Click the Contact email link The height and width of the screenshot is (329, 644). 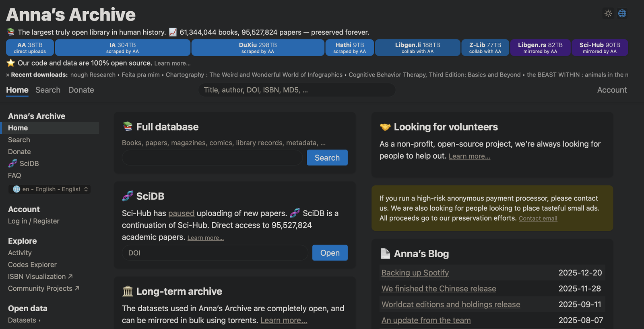coord(538,218)
